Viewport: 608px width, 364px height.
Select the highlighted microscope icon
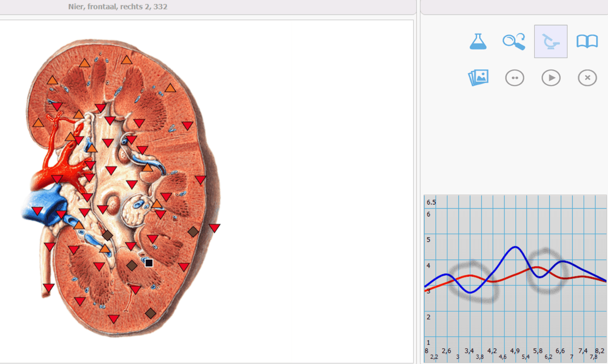pyautogui.click(x=551, y=42)
